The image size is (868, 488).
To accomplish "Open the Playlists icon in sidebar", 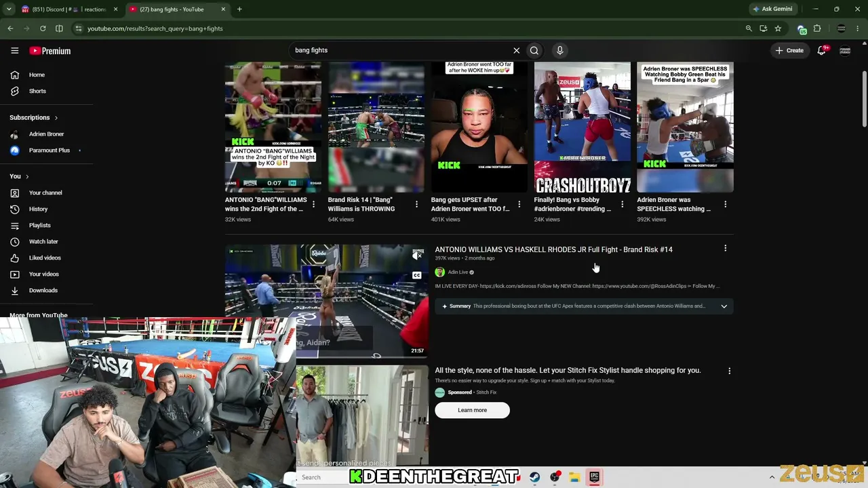I will 14,225.
